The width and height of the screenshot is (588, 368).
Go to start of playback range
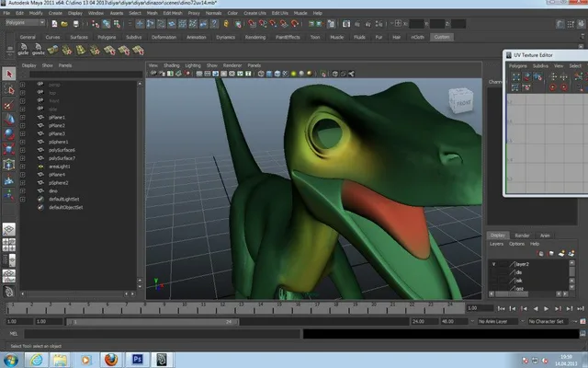[501, 309]
